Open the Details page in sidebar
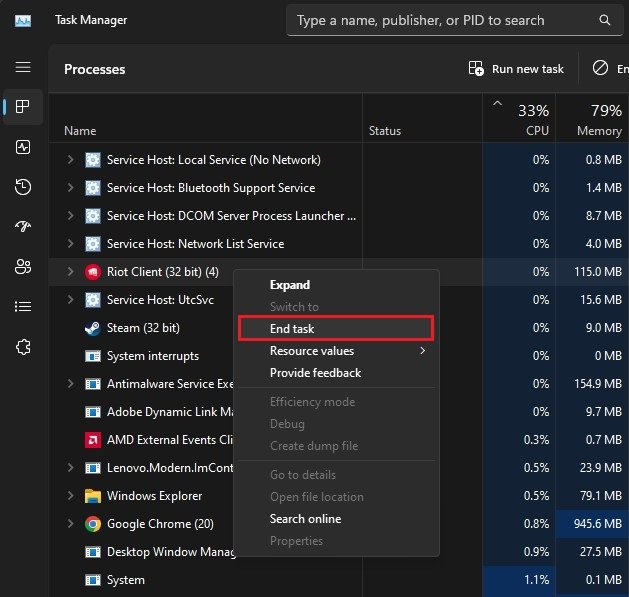Viewport: 629px width, 597px height. [x=23, y=307]
